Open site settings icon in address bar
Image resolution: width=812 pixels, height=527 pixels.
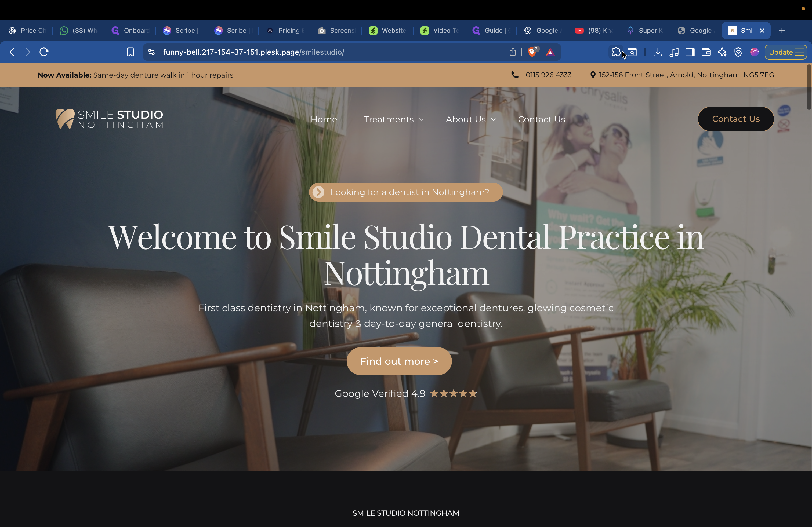point(151,52)
